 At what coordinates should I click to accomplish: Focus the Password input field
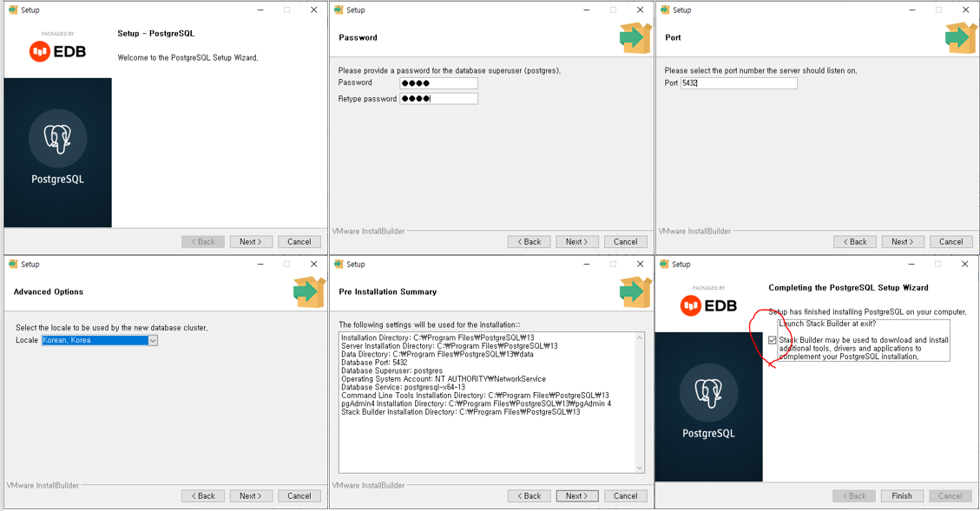[x=438, y=83]
